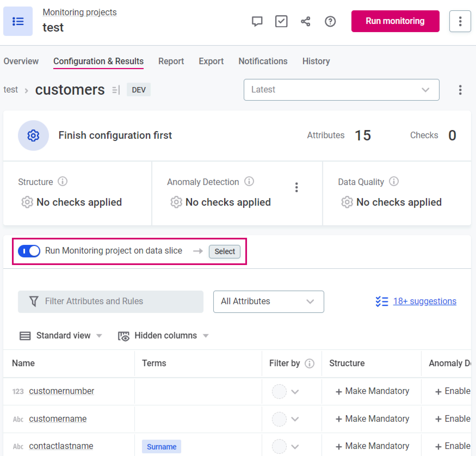Toggle Run Monitoring project on data slice

tap(29, 251)
